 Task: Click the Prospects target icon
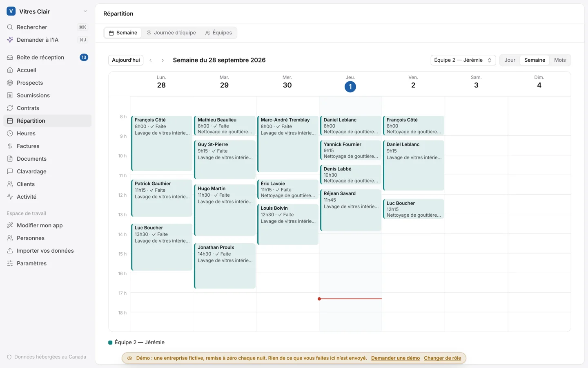click(10, 83)
